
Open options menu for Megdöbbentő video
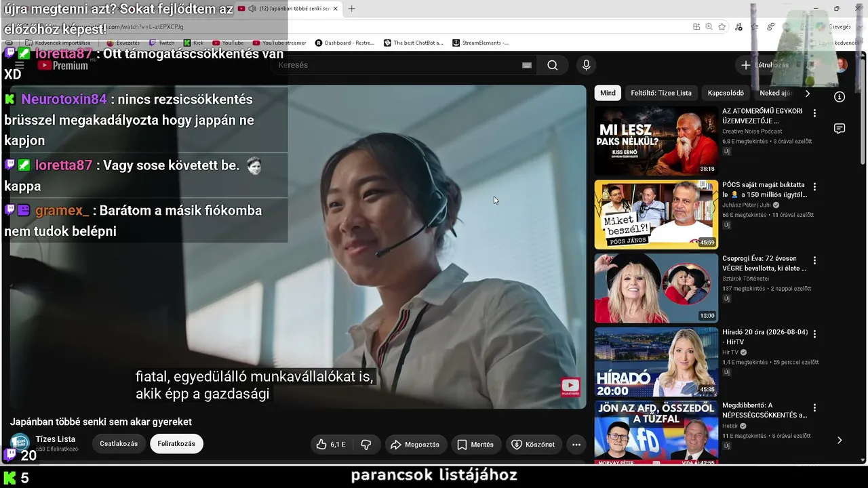[814, 408]
